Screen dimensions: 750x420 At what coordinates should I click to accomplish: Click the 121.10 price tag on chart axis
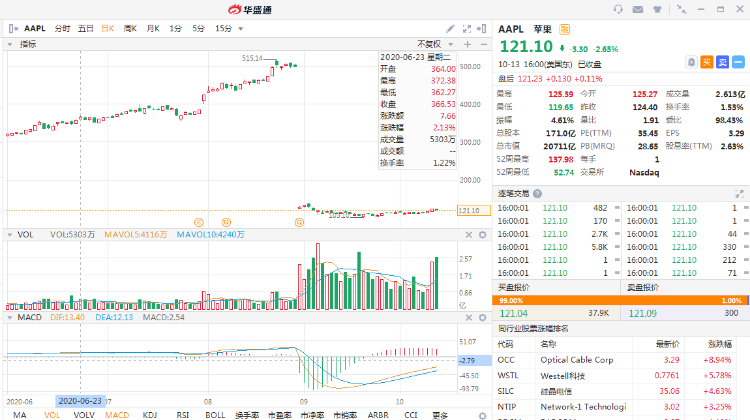click(474, 210)
